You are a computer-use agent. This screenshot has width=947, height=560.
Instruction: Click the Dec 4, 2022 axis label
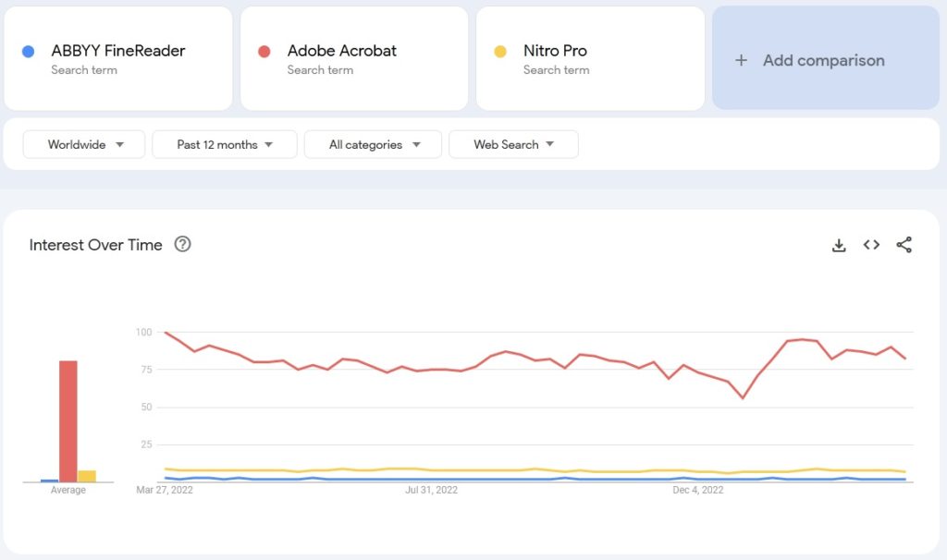[698, 490]
